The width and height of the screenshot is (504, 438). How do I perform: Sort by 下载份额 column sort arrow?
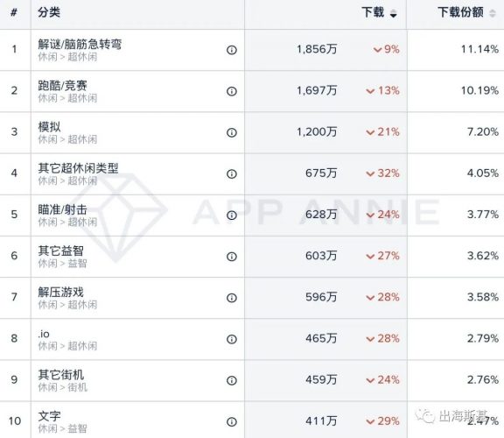(492, 13)
